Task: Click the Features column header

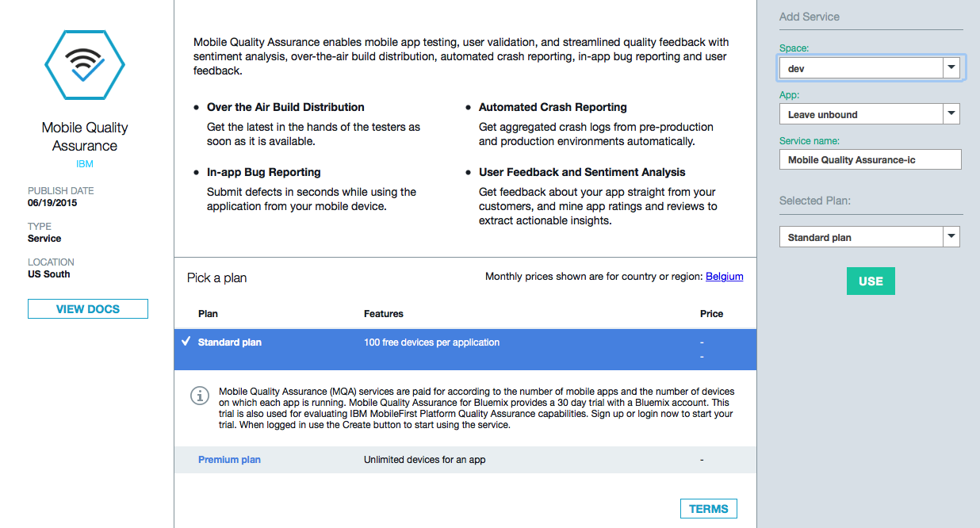Action: tap(384, 314)
